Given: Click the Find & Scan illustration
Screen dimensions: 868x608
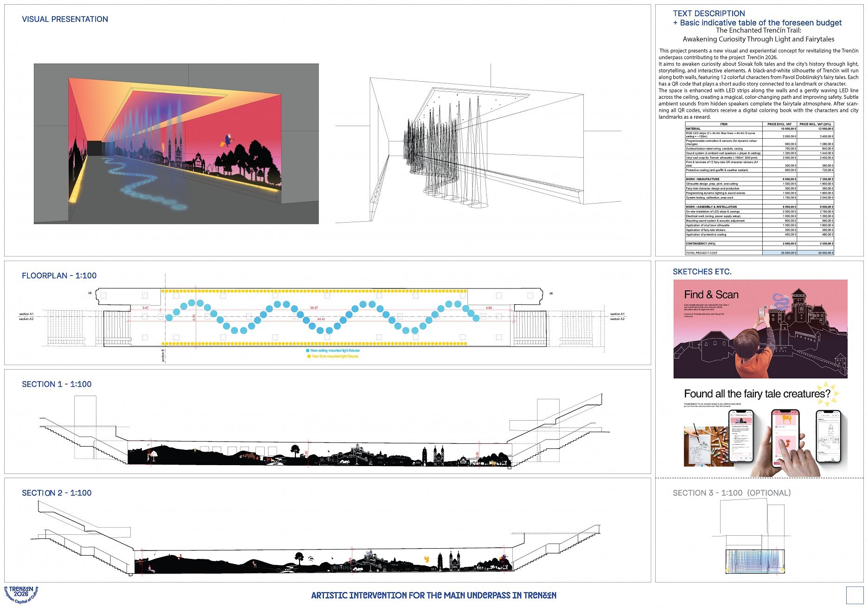Looking at the screenshot, I should 760,329.
